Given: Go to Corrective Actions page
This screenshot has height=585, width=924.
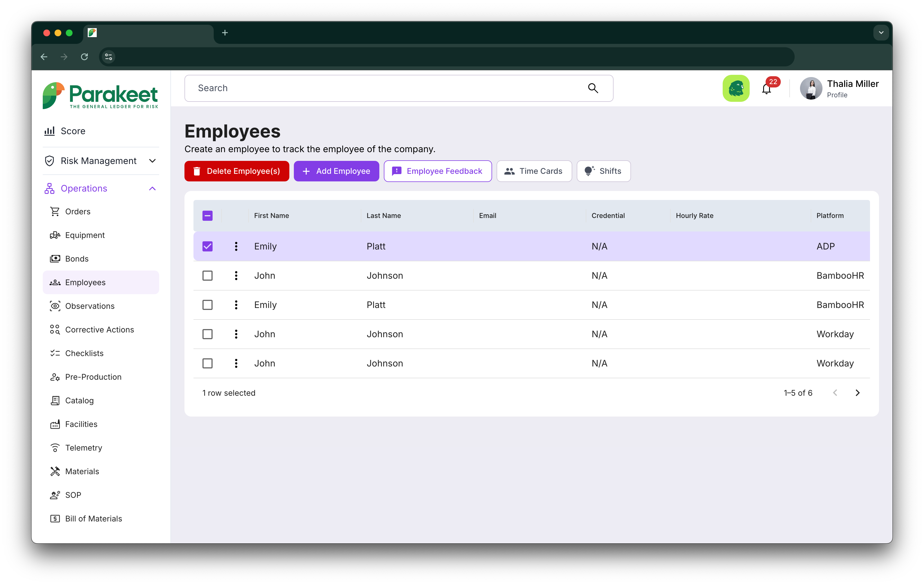Looking at the screenshot, I should (x=99, y=330).
